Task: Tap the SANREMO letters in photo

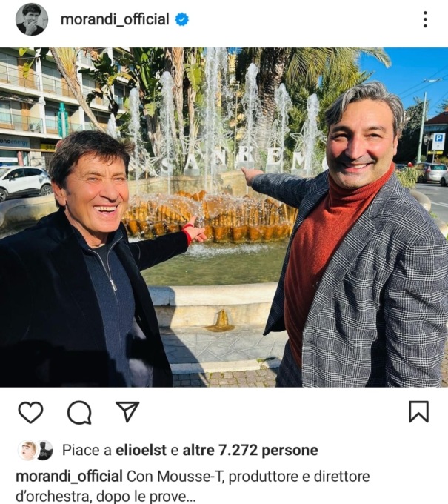Action: pyautogui.click(x=244, y=161)
